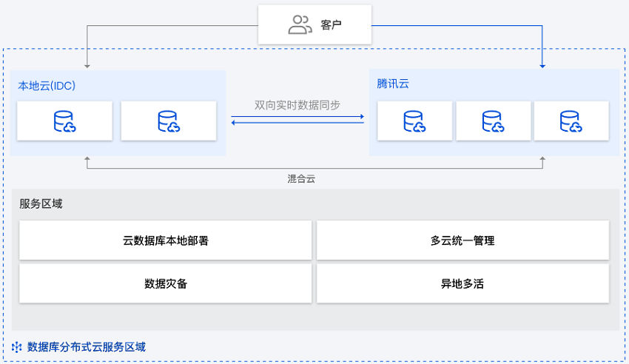Click the 服务区域 section heading
Image resolution: width=629 pixels, height=364 pixels.
[41, 203]
